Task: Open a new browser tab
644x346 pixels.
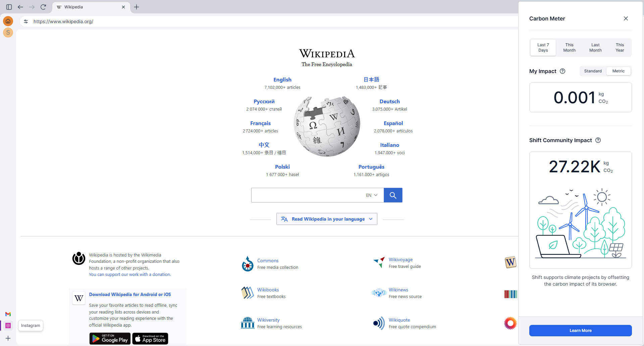Action: tap(137, 7)
